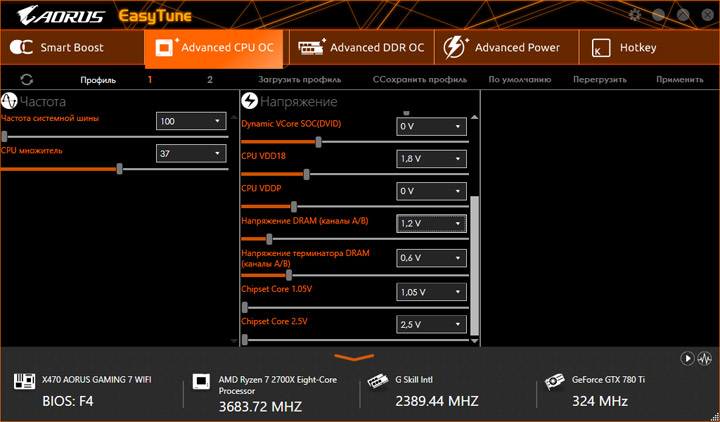
Task: Click the AORUS logo
Action: tap(61, 16)
